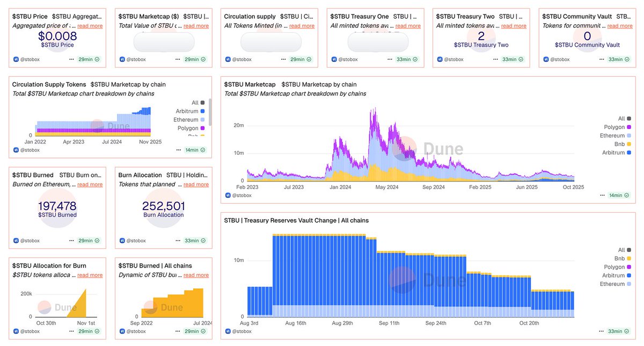The height and width of the screenshot is (346, 644).
Task: Expand the three-dot options on Circulation supply card
Action: tap(284, 60)
